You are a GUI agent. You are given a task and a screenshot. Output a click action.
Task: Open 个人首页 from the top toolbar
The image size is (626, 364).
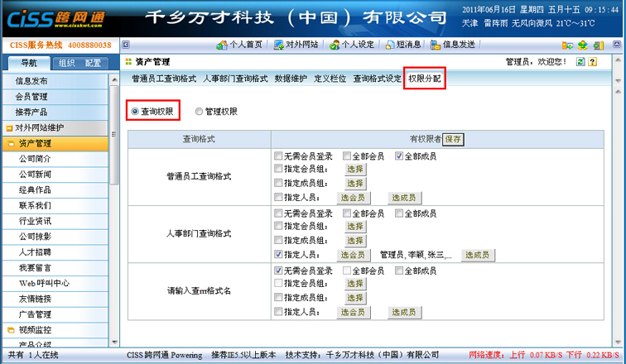pos(239,45)
